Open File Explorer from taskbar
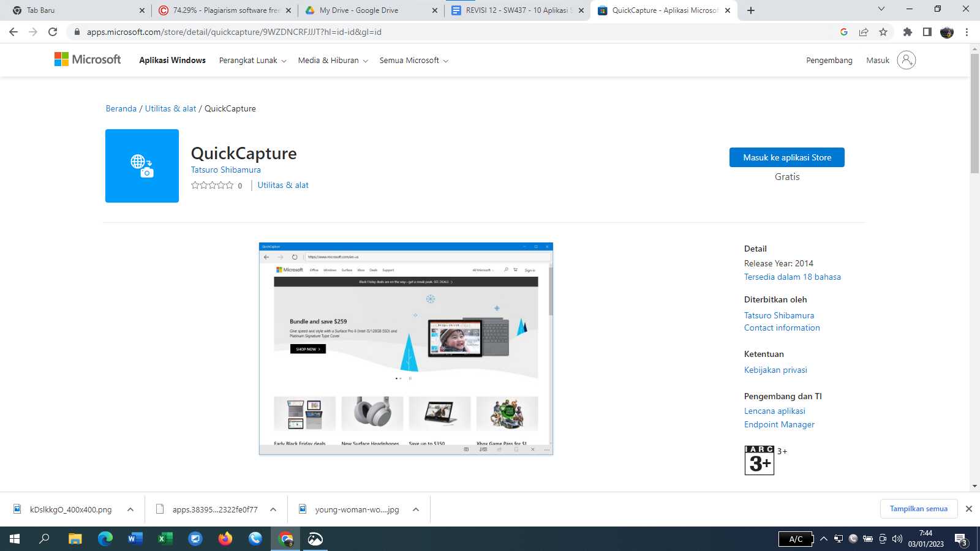 pyautogui.click(x=75, y=539)
